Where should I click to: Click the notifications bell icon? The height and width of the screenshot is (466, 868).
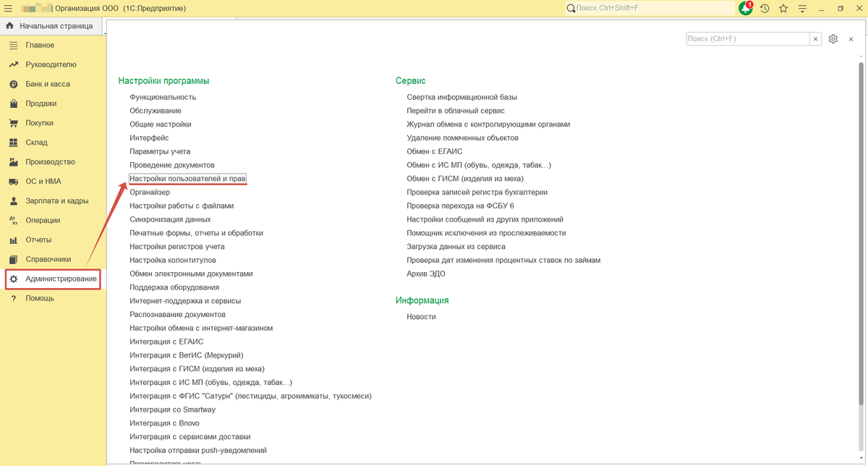[x=746, y=8]
